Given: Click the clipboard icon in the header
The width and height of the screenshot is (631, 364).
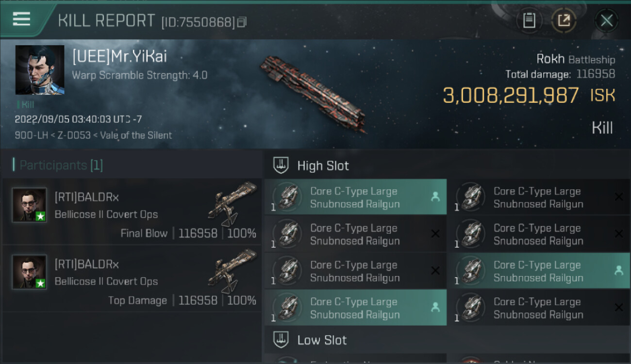Looking at the screenshot, I should [529, 20].
